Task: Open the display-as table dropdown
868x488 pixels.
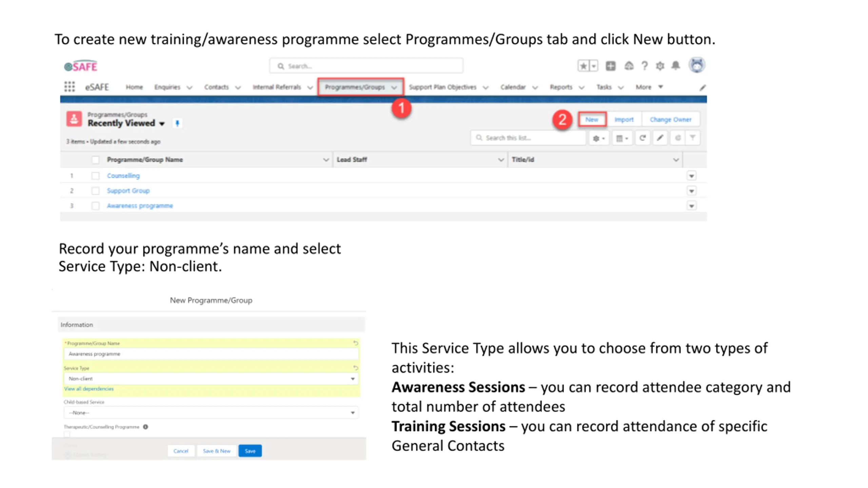Action: 622,138
